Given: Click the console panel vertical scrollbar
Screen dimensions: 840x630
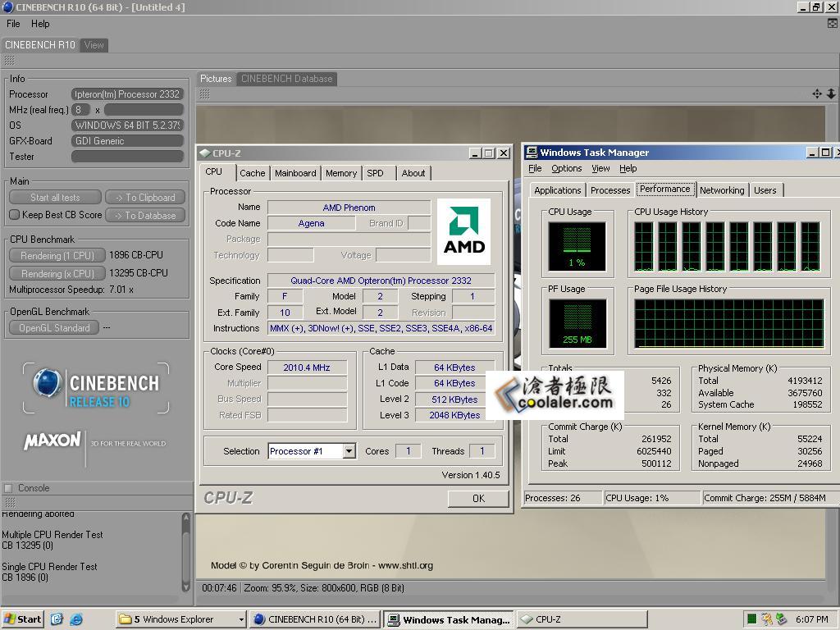Looking at the screenshot, I should coord(186,550).
